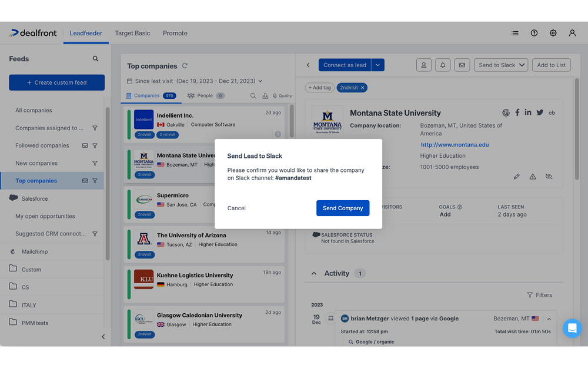Select My open opportunities feed

[x=45, y=216]
